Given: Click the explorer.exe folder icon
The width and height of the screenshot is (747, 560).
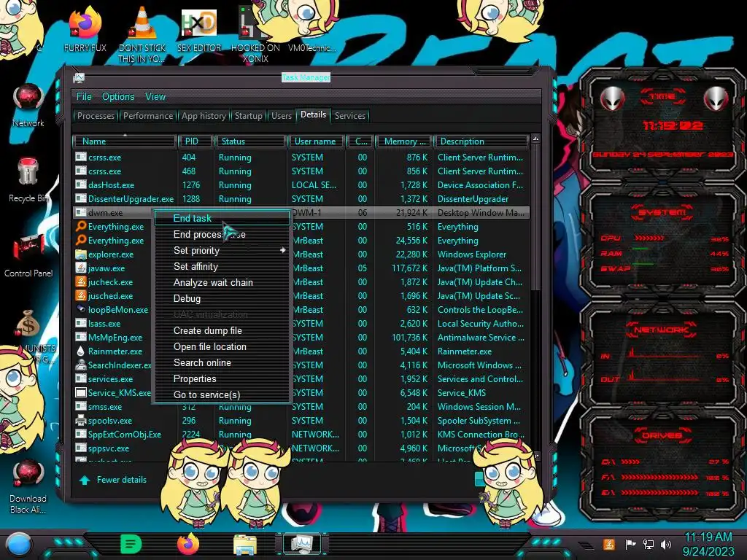Looking at the screenshot, I should coord(81,254).
